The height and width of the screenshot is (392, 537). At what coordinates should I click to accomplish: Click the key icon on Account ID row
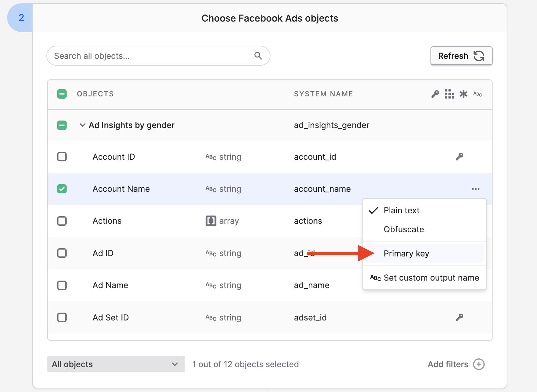[460, 157]
